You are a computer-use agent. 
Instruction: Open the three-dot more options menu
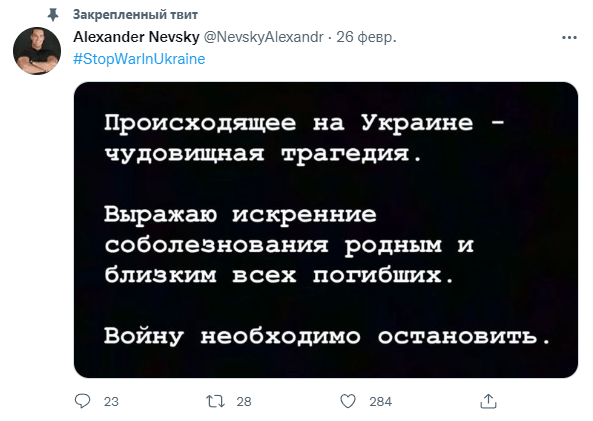pyautogui.click(x=569, y=37)
